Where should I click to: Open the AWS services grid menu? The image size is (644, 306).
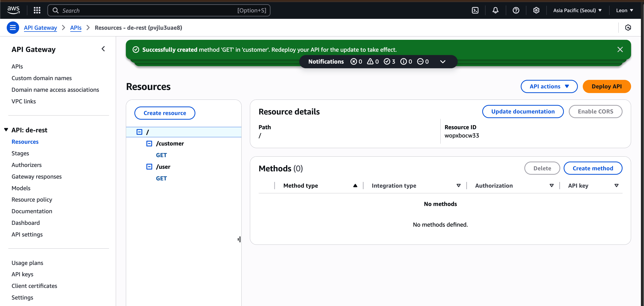[37, 10]
